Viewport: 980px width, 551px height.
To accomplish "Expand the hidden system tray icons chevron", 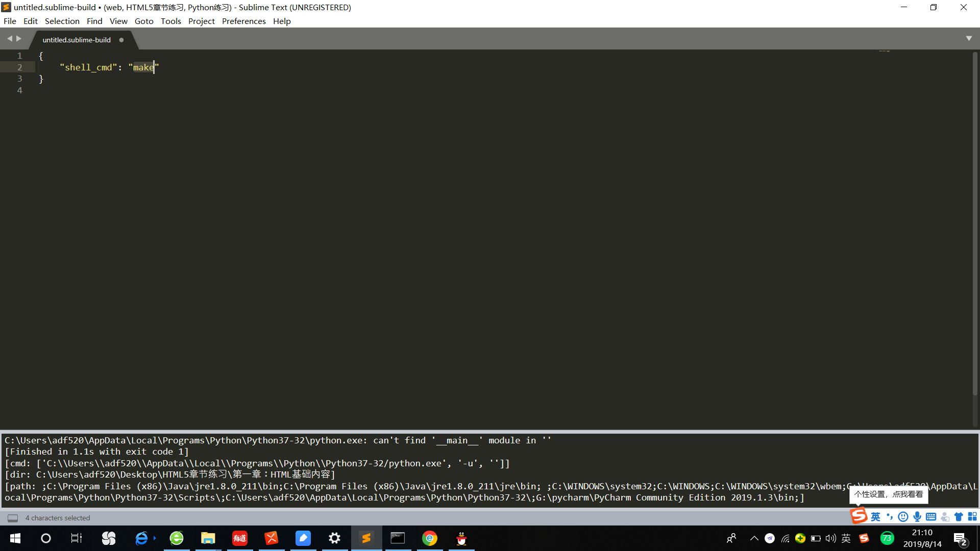I will pos(754,538).
